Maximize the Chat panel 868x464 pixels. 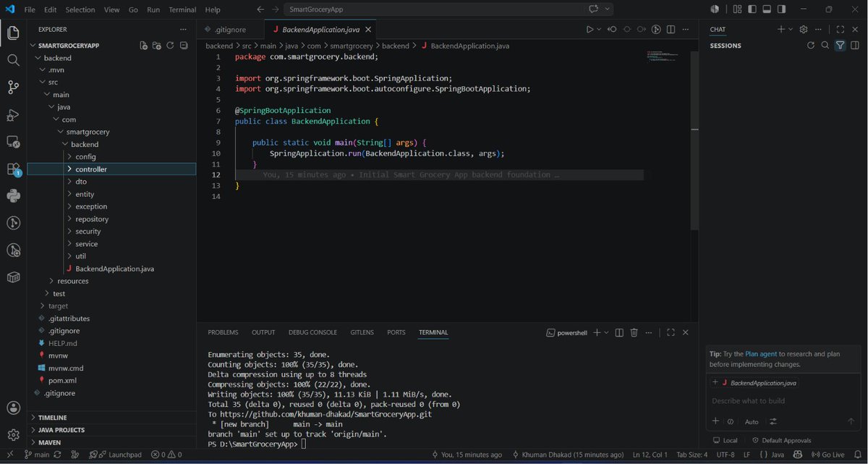coord(840,30)
